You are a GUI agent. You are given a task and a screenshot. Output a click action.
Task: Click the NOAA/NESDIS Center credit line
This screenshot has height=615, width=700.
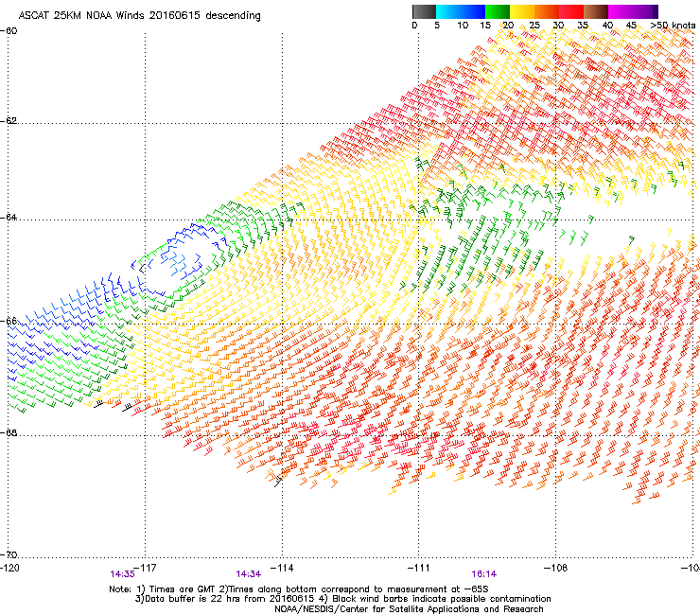(409, 609)
